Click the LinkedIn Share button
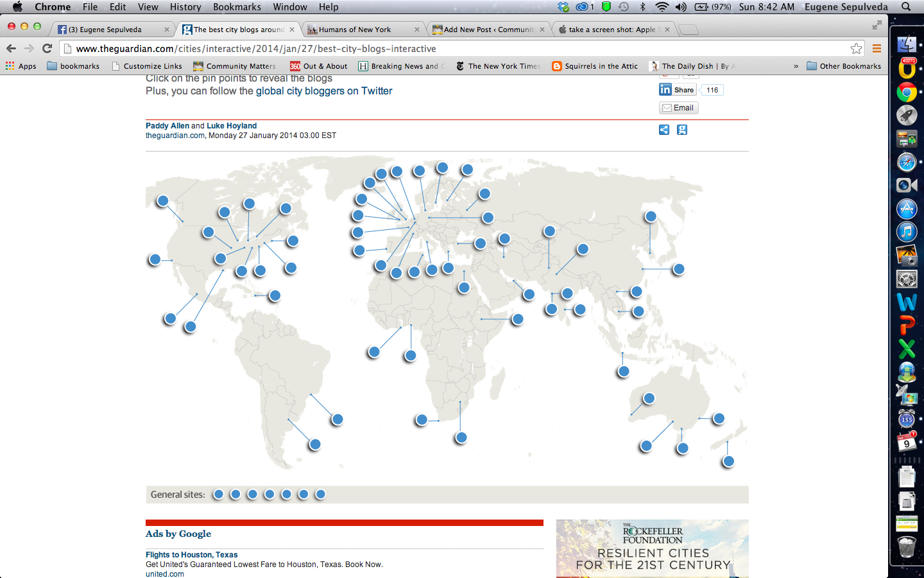This screenshot has width=924, height=578. (678, 90)
